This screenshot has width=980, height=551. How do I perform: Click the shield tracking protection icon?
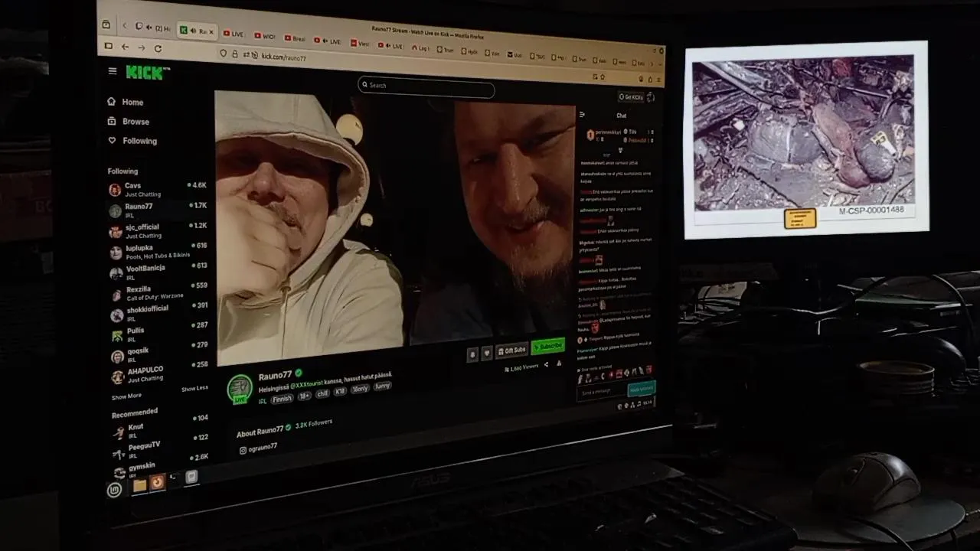pos(224,54)
